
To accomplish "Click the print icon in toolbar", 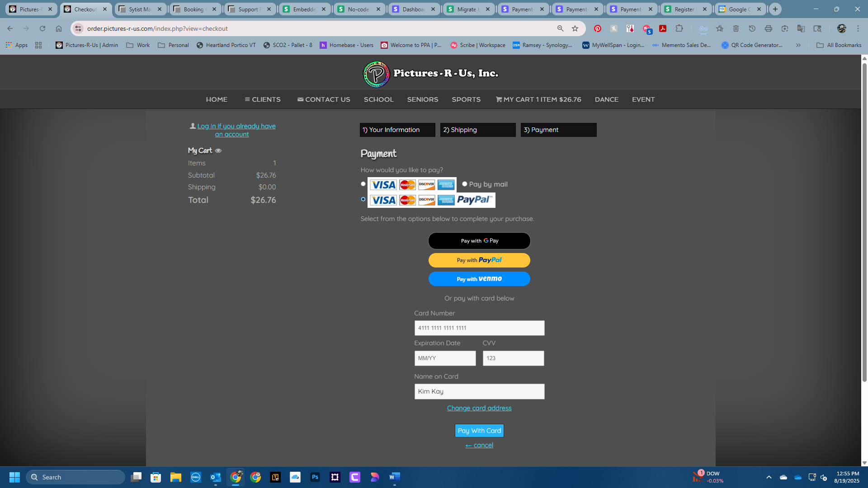I will point(769,28).
